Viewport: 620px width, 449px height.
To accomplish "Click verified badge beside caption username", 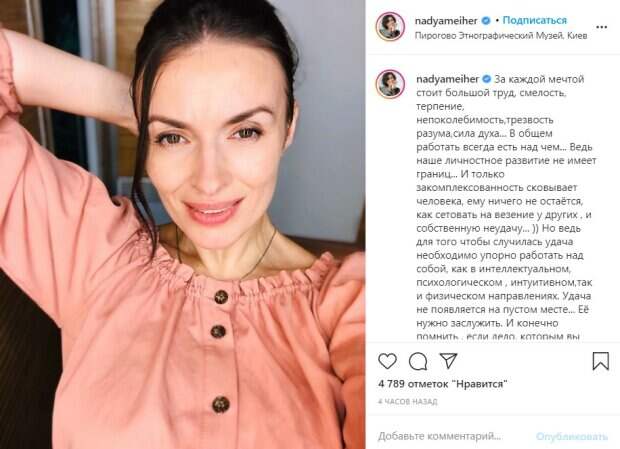I will pos(487,79).
